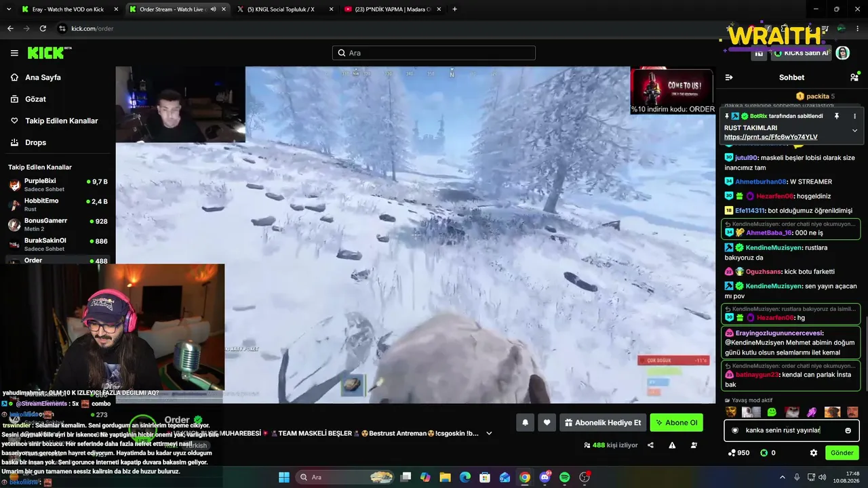Viewport: 868px width, 488px height.
Task: Open Discord from the taskbar
Action: pyautogui.click(x=545, y=477)
